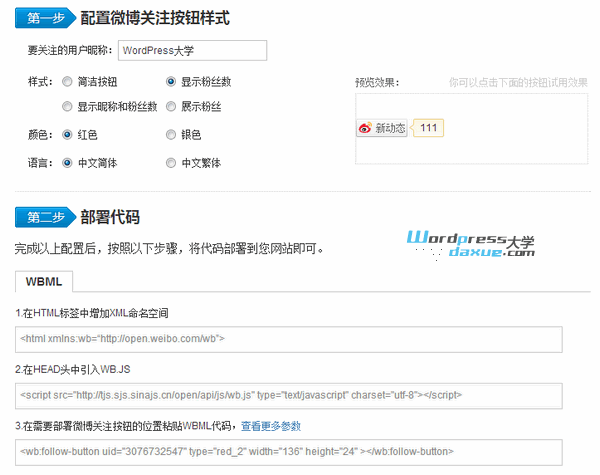The height and width of the screenshot is (475, 600).
Task: Open the 查看更多参数 link
Action: (x=271, y=426)
